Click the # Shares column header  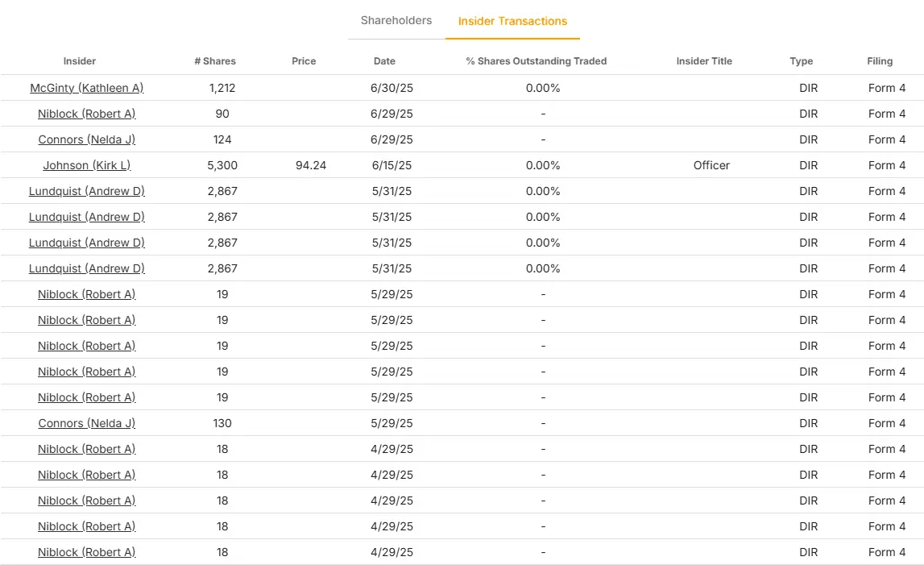point(215,60)
